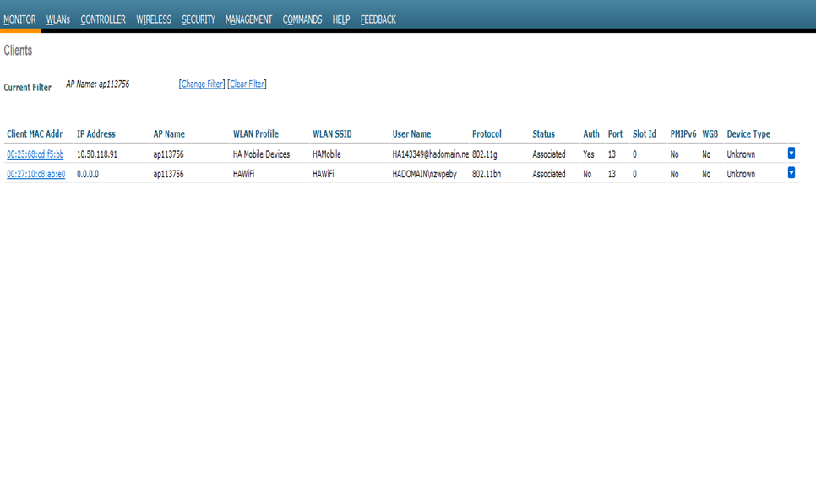Viewport: 816px width, 504px height.
Task: Click the Client MAC Addr column header
Action: click(x=35, y=133)
